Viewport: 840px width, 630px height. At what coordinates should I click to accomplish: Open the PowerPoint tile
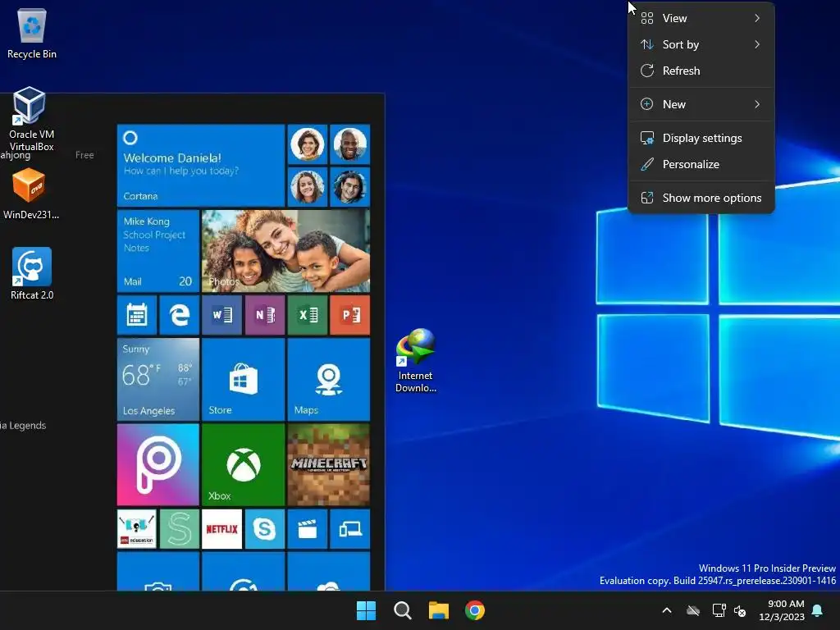(349, 315)
